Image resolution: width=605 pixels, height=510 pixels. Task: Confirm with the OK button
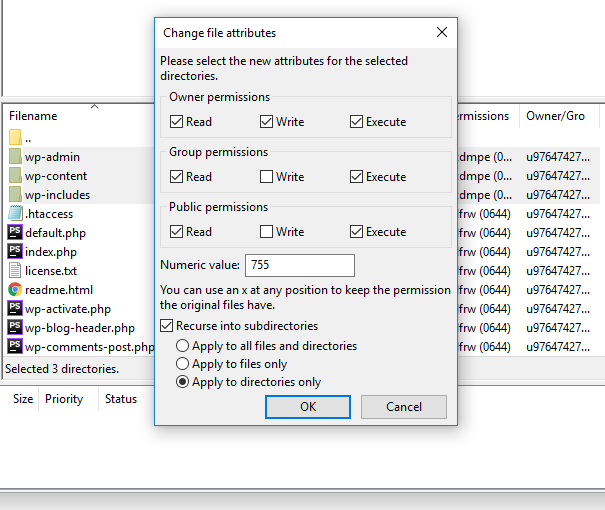pos(308,407)
